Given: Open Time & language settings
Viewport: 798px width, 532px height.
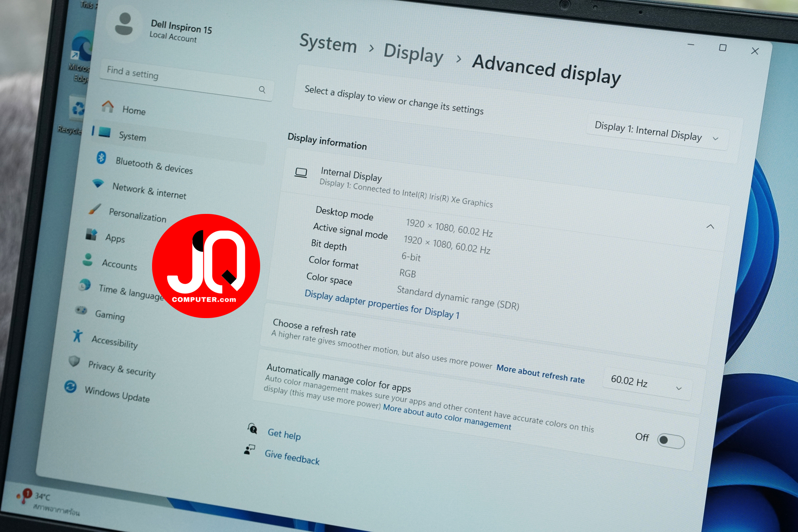Looking at the screenshot, I should pos(131,292).
